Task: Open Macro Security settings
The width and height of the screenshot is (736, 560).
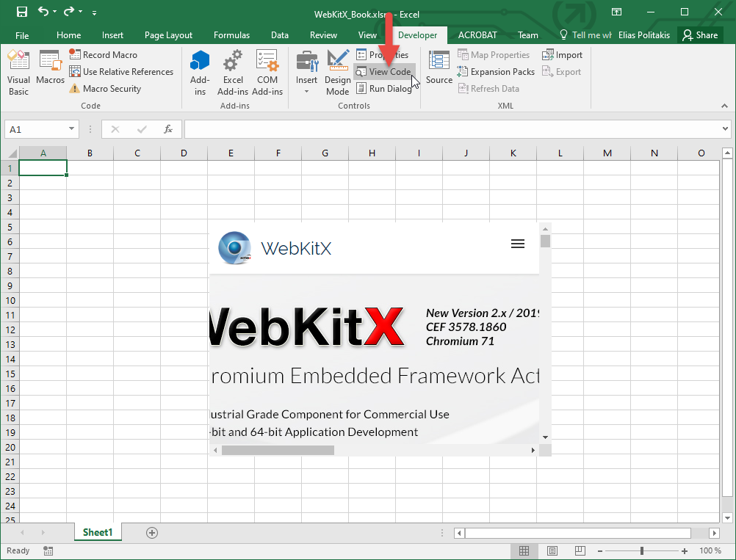Action: point(105,89)
